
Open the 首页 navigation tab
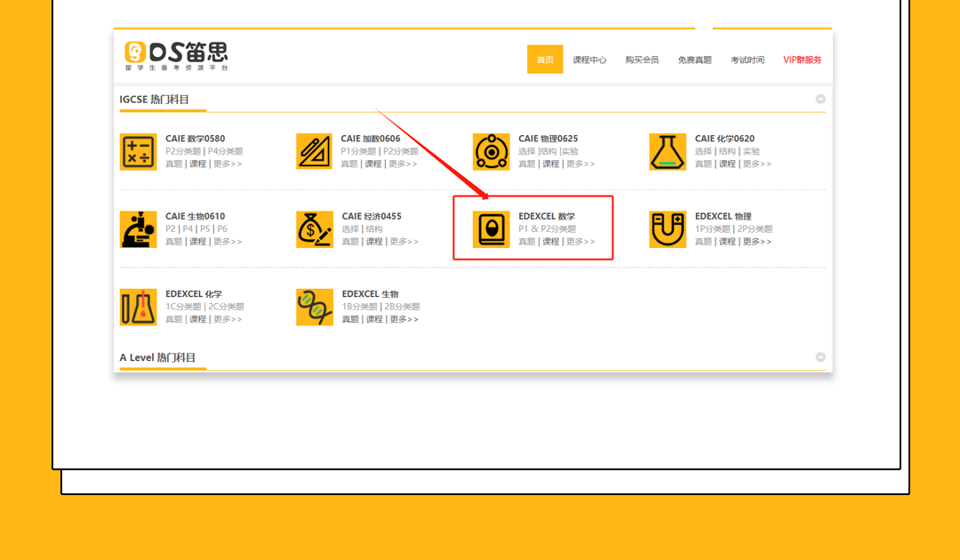pos(545,60)
